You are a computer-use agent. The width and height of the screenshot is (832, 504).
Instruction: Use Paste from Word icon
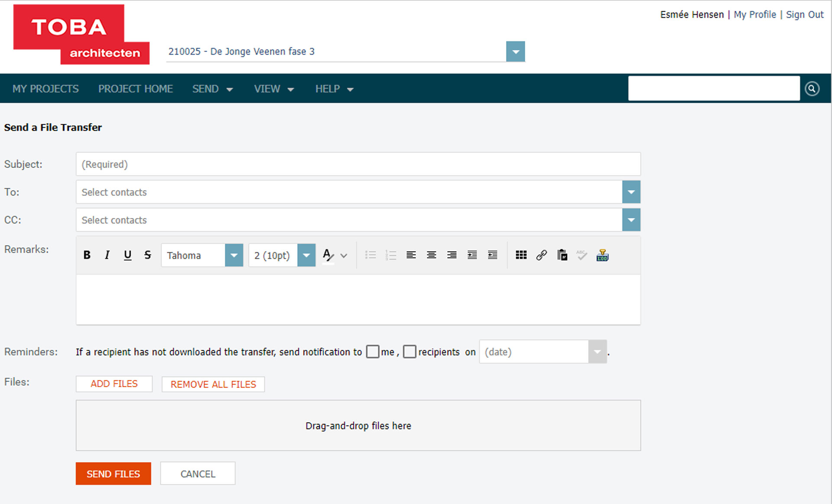click(x=562, y=255)
